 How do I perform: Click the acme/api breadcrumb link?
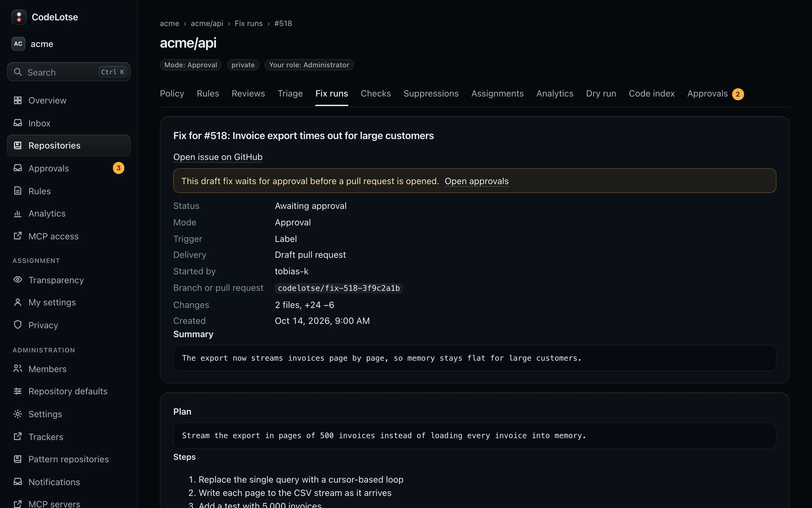(x=207, y=23)
